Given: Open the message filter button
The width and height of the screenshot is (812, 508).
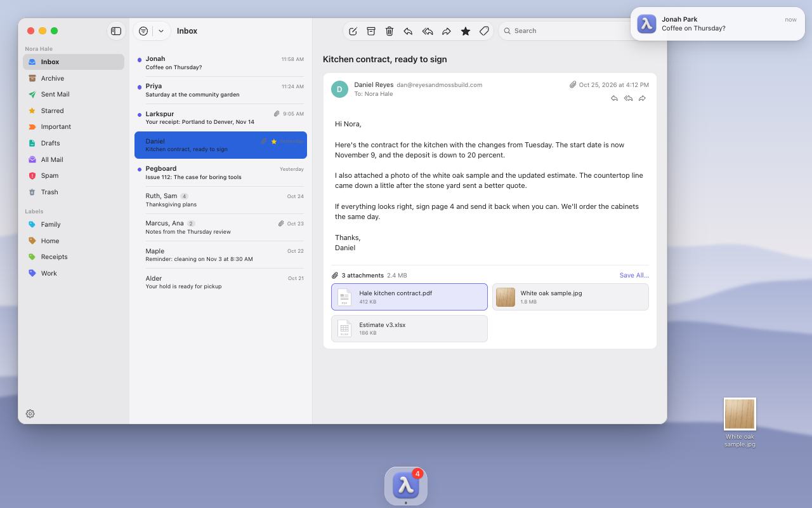Looking at the screenshot, I should coord(143,30).
